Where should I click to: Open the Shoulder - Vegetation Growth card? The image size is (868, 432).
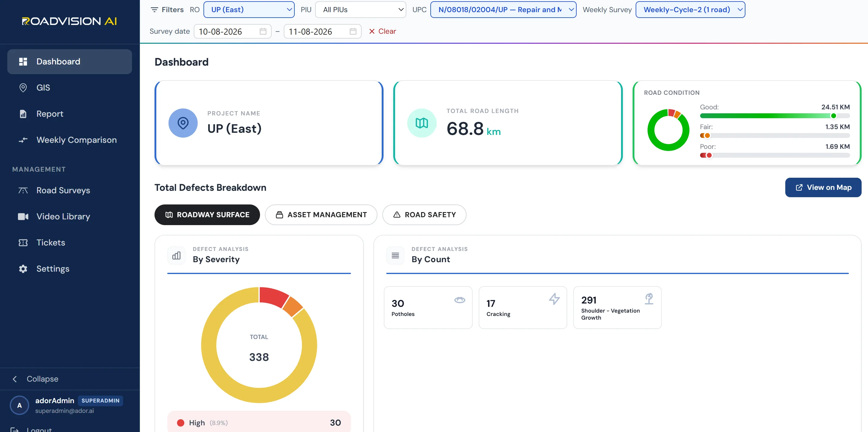[617, 308]
